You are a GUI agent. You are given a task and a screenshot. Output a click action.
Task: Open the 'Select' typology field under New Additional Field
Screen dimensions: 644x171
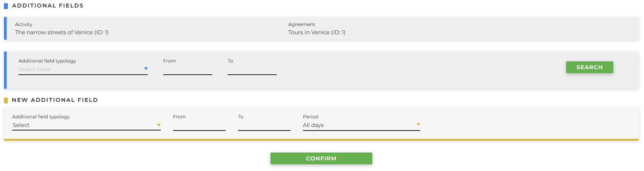point(21,125)
